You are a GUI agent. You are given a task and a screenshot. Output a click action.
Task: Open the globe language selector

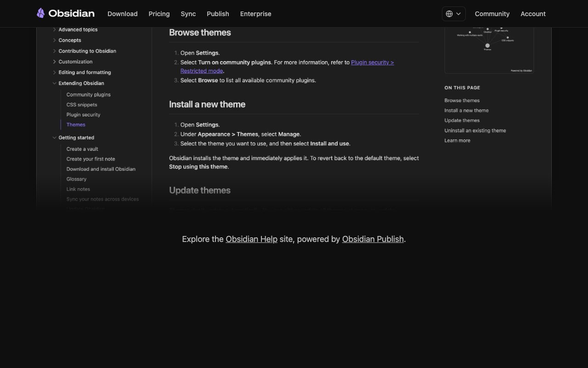pos(453,14)
